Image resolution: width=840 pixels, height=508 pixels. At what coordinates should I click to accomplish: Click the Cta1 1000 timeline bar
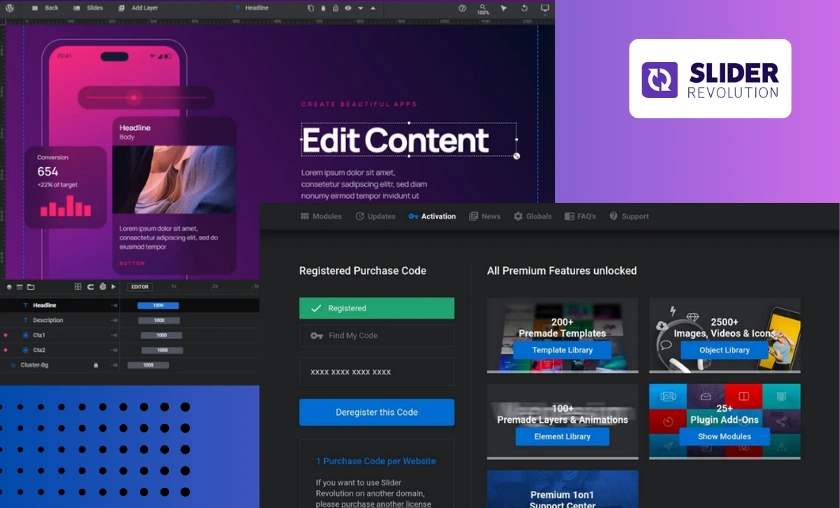(161, 335)
